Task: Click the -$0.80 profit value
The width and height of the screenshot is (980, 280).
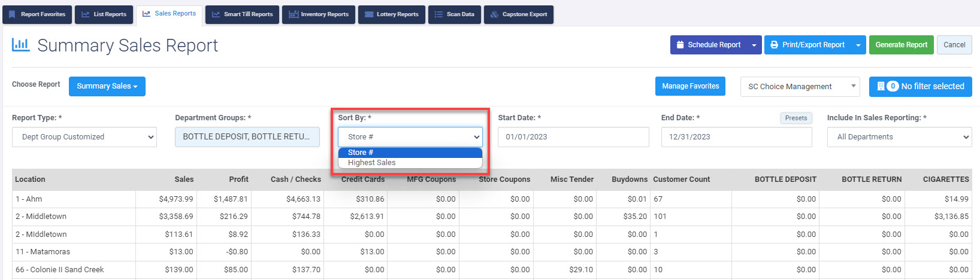Action: click(x=237, y=252)
